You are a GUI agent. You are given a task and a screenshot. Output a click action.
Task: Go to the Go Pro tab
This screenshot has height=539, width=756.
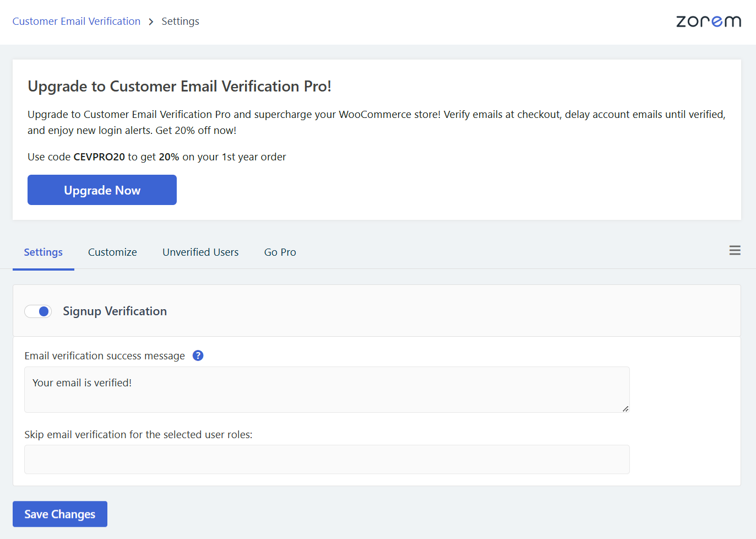click(x=280, y=252)
